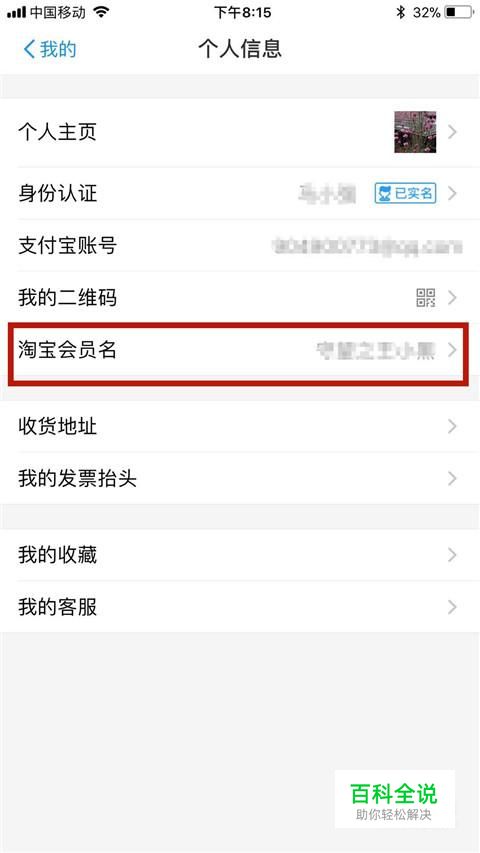Tap the 我的 back link text
This screenshot has height=853, width=480.
click(x=58, y=50)
